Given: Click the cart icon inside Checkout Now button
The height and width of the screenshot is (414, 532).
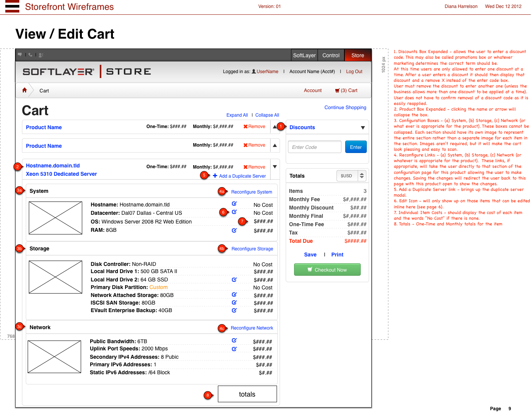Looking at the screenshot, I should [x=310, y=269].
